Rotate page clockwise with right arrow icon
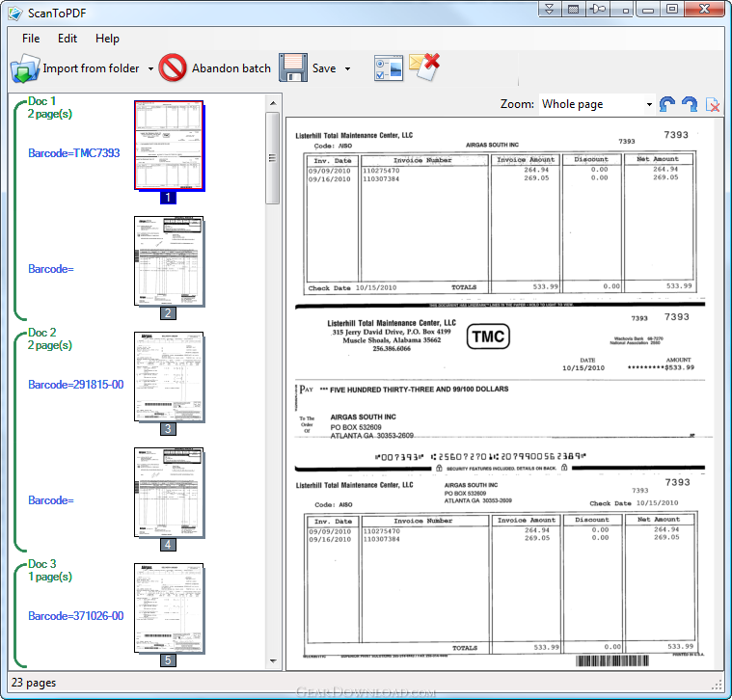Screen dimensions: 732x700 click(690, 104)
